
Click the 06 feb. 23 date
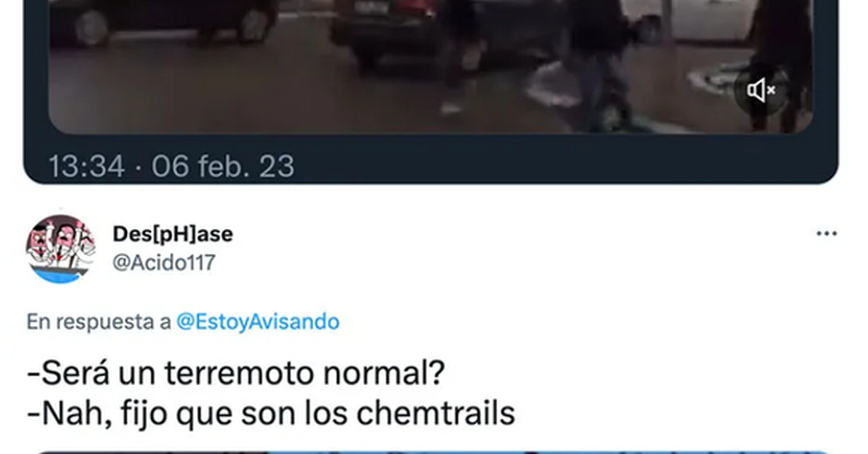coord(223,166)
